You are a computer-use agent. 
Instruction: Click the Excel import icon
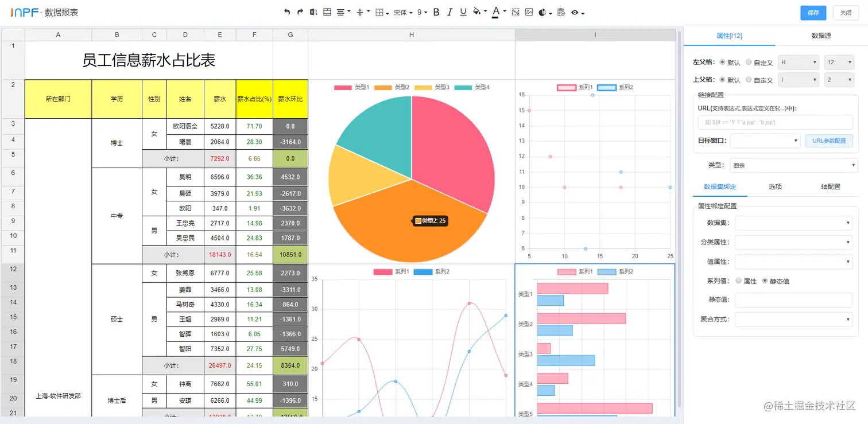[313, 12]
